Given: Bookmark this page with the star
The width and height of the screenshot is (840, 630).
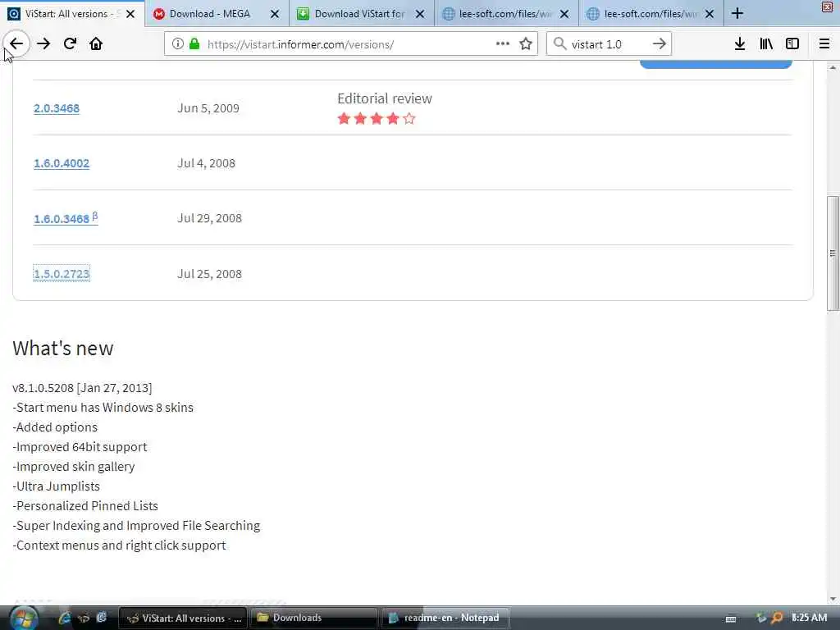Looking at the screenshot, I should point(526,44).
